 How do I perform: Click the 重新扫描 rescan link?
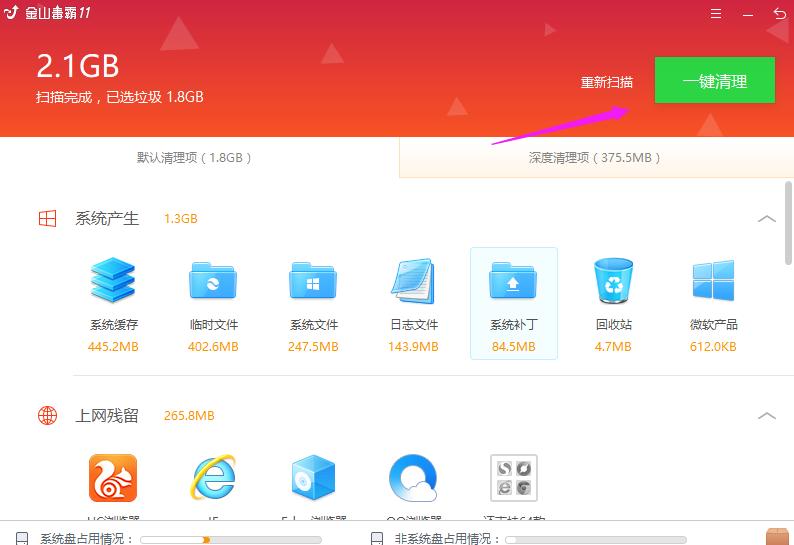[x=607, y=82]
